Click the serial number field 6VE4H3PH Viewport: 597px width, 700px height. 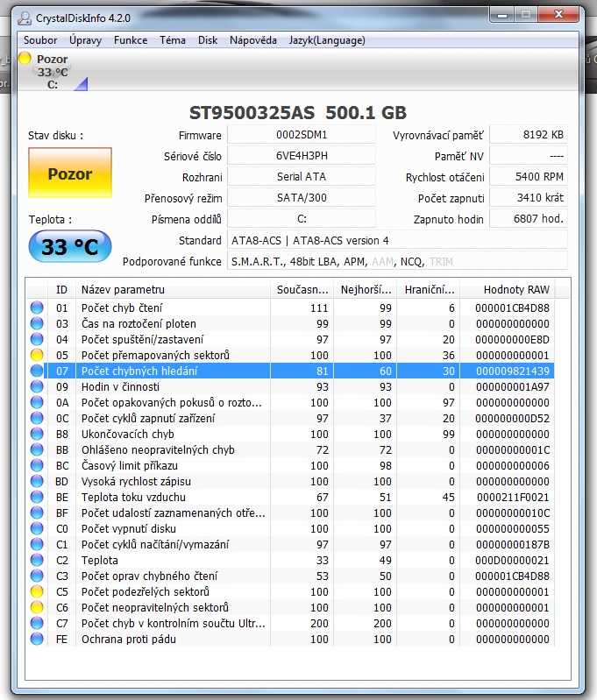coord(302,155)
